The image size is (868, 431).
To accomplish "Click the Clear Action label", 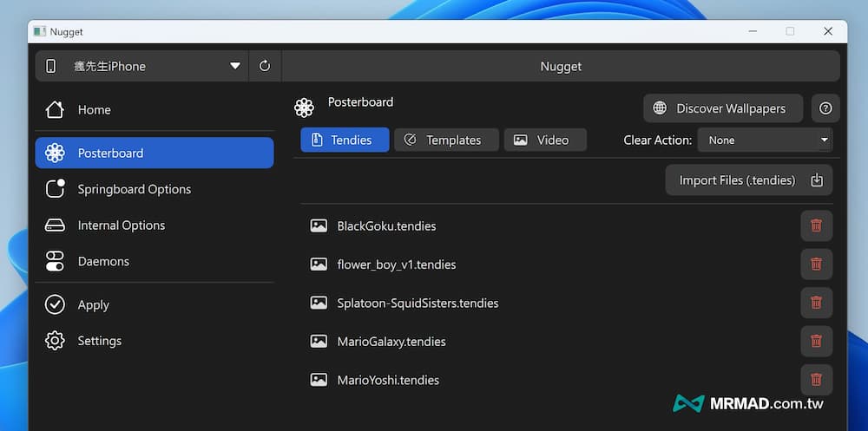I will coord(658,140).
